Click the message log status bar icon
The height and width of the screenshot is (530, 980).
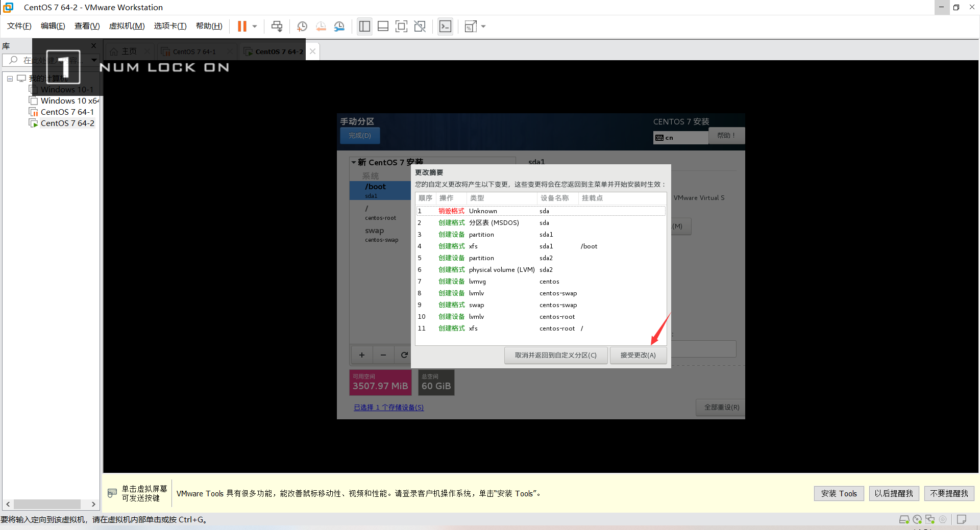point(962,520)
